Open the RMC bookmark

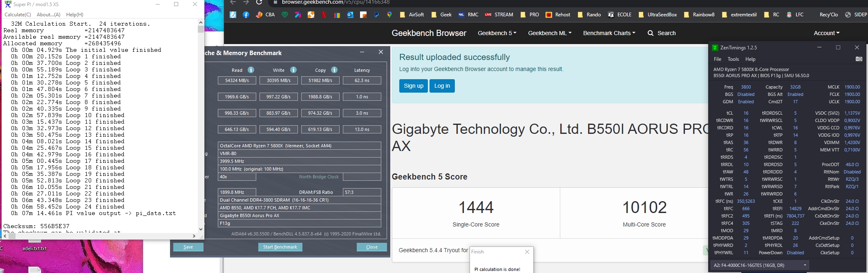tap(468, 15)
